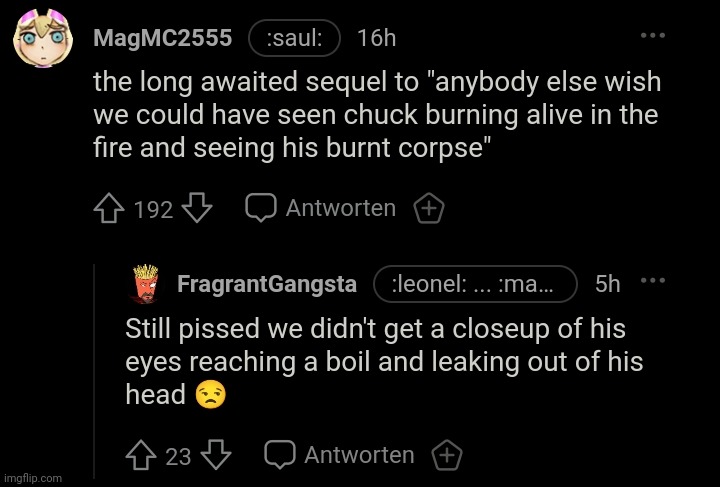Click the :saul: user flair
Screen dimensions: 720x487
click(x=294, y=39)
